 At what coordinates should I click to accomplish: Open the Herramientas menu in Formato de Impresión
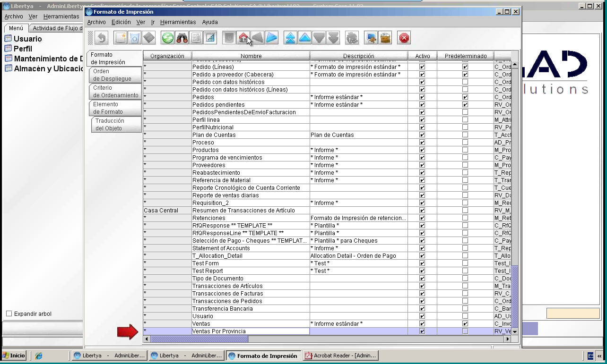tap(178, 22)
